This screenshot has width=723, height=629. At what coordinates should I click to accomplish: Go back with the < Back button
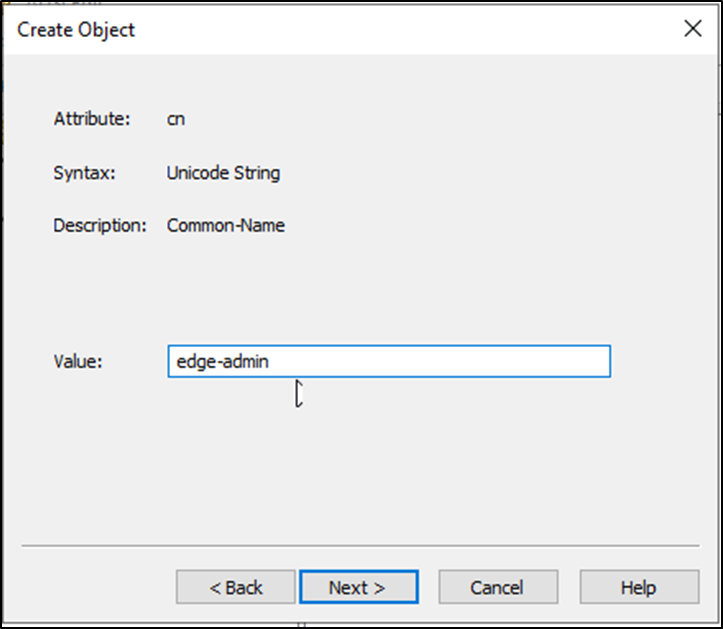pos(236,587)
